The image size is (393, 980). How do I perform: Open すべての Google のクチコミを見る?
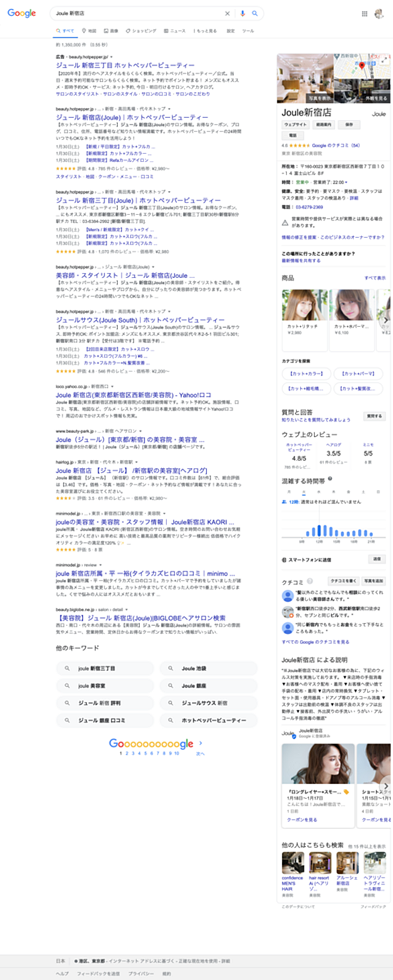pyautogui.click(x=315, y=642)
